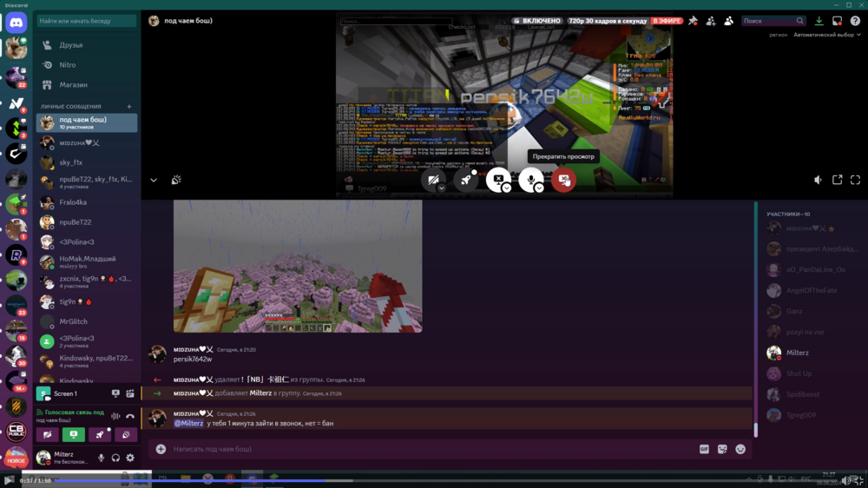
Task: Create new direct message plus
Action: click(x=129, y=106)
